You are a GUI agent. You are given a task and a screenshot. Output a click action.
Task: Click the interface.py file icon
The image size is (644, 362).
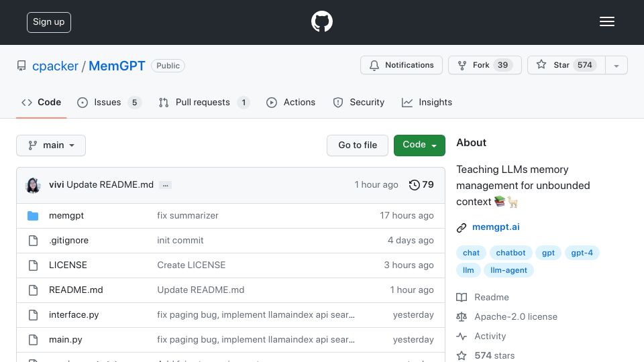coord(33,315)
